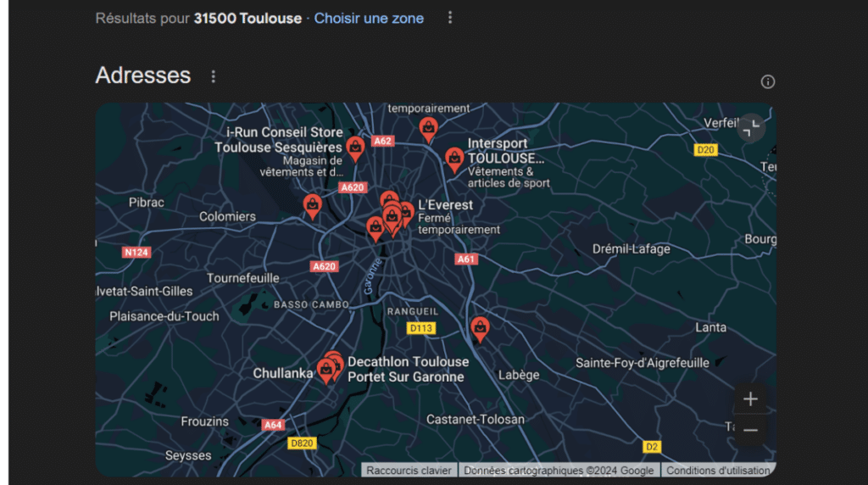Select the Pibrac place name
Viewport: 868px width, 485px height.
146,203
